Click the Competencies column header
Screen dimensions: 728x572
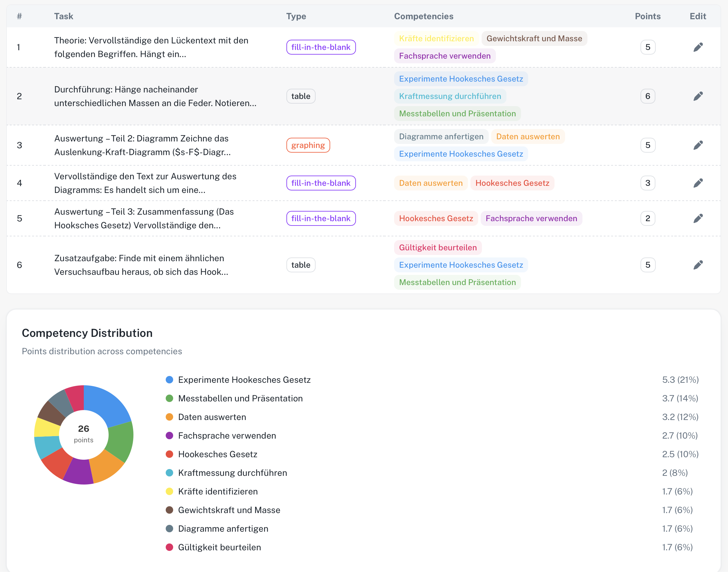pos(424,16)
